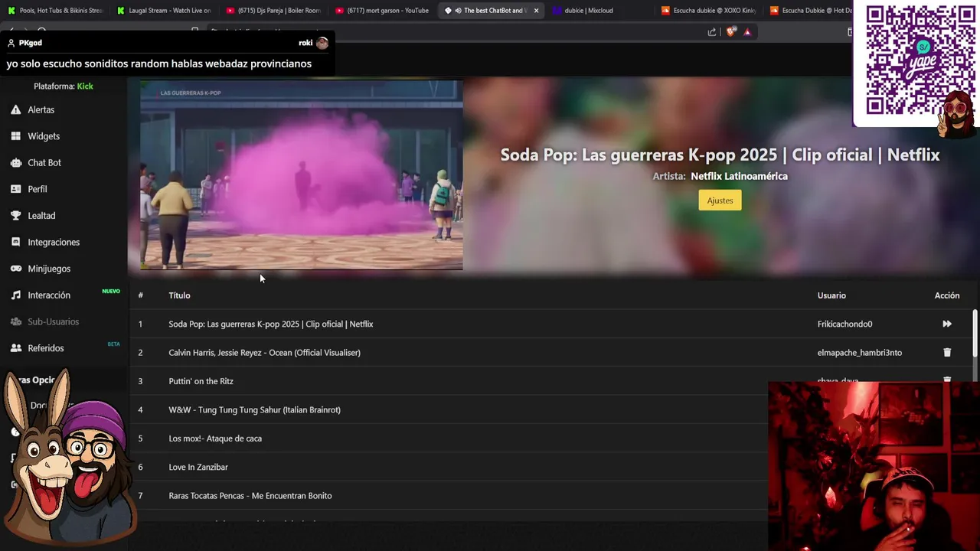Delete Calvin Harris Ocean song with trash icon

(x=947, y=353)
